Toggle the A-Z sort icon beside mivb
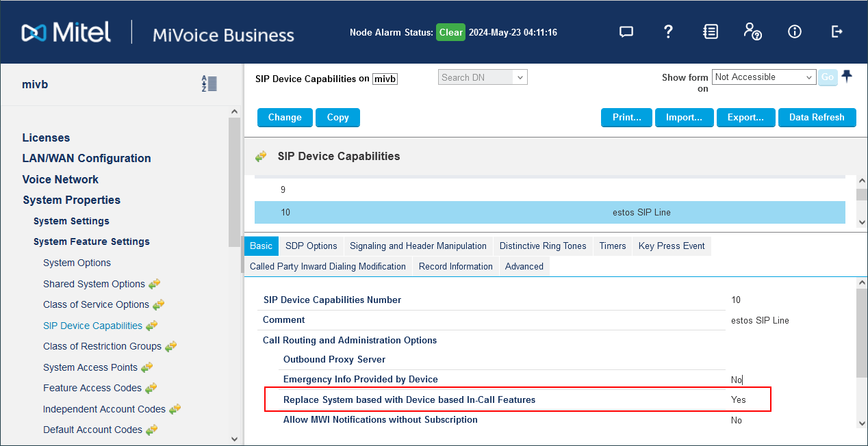This screenshot has height=446, width=868. (x=209, y=84)
